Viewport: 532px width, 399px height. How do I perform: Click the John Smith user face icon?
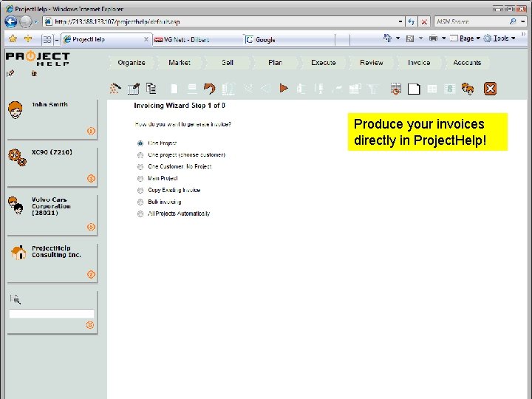[16, 109]
